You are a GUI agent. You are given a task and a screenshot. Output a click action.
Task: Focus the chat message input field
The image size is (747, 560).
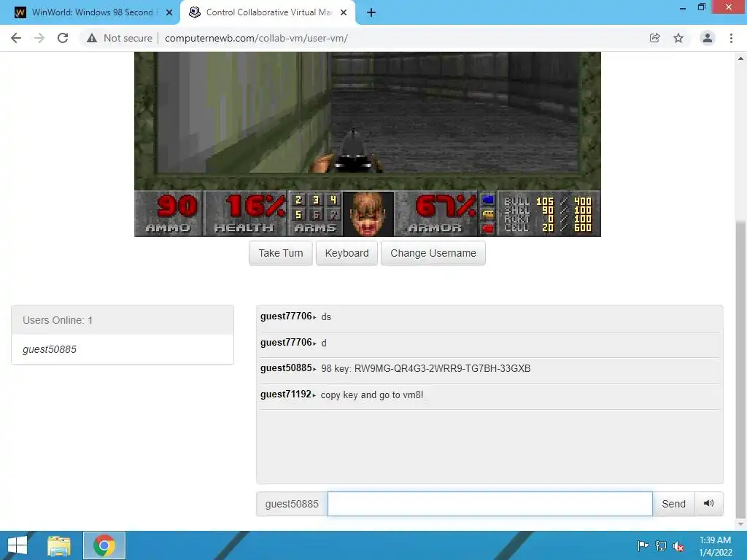[x=489, y=504]
